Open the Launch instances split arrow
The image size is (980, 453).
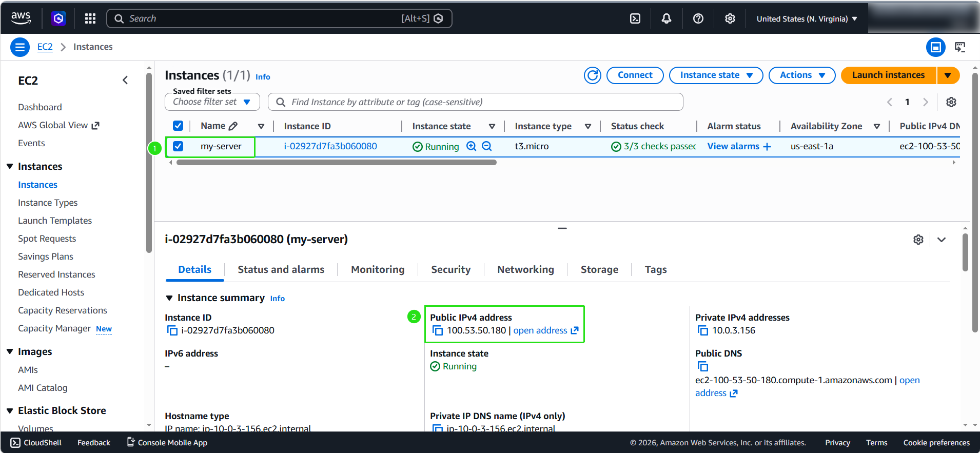pyautogui.click(x=948, y=75)
